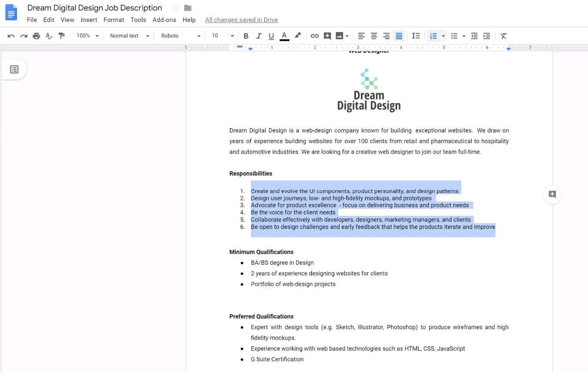This screenshot has width=588, height=373.
Task: Increase the indent
Action: [x=487, y=36]
